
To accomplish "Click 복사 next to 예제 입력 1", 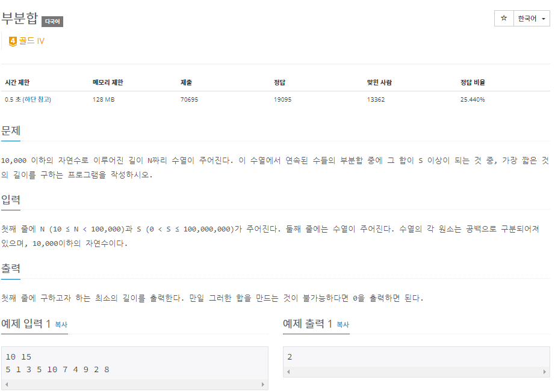I will click(61, 325).
